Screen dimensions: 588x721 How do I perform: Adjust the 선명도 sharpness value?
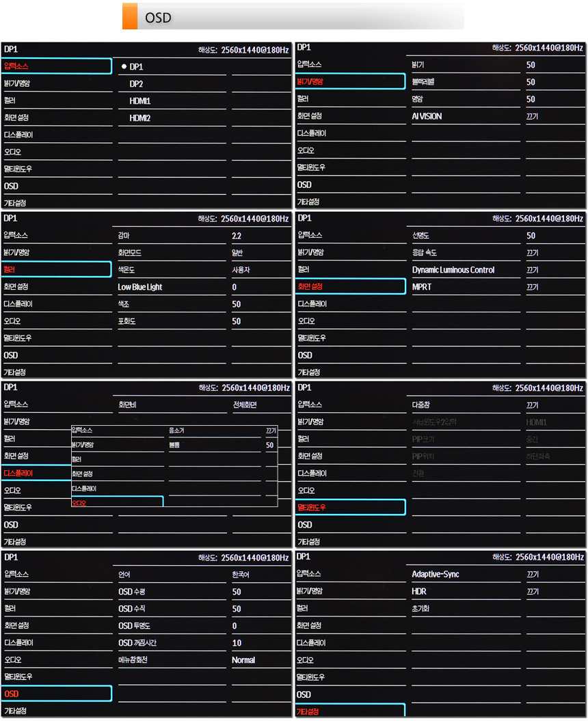(x=420, y=236)
